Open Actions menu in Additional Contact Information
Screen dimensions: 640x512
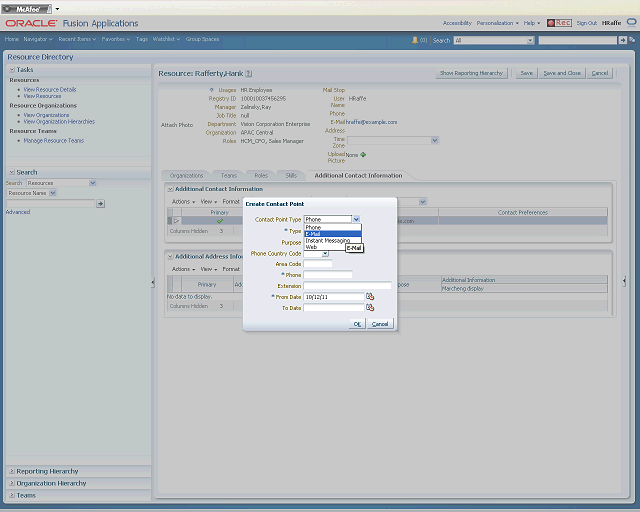click(183, 202)
